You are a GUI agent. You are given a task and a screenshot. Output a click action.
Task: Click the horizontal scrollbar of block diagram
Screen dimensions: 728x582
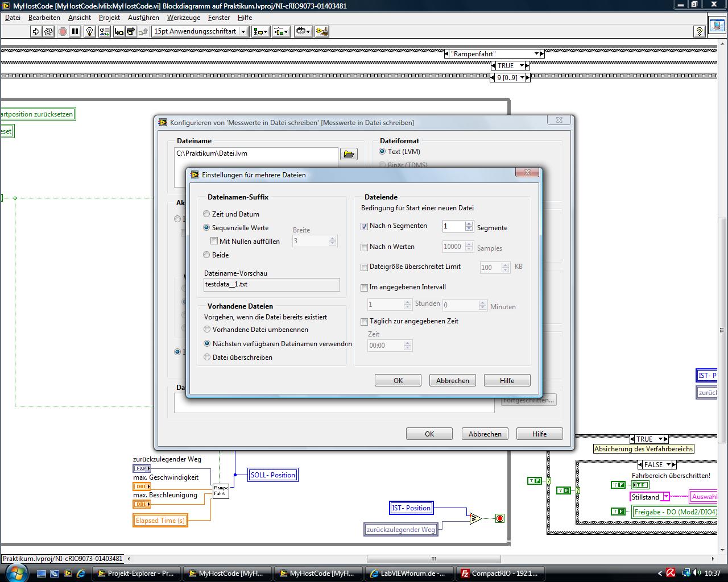433,559
